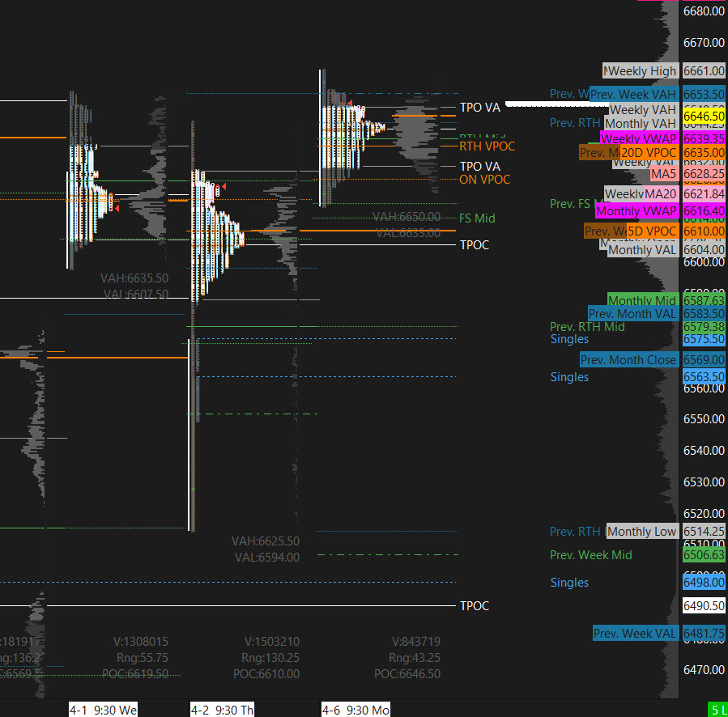The width and height of the screenshot is (728, 717).
Task: Click the Weekly High level label
Action: click(640, 71)
